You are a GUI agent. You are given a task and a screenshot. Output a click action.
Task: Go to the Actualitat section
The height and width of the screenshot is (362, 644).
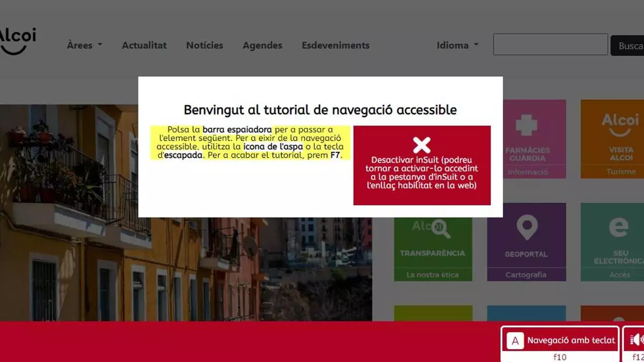[x=144, y=46]
